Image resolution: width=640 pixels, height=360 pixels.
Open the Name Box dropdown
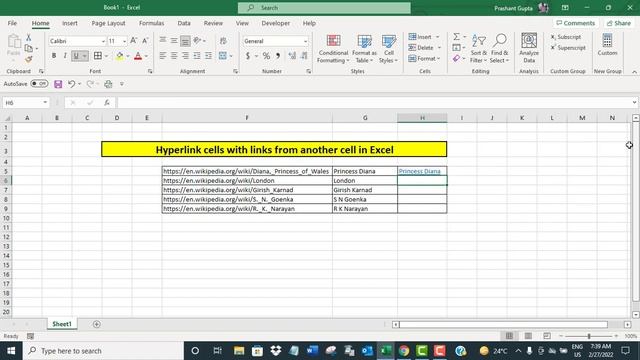[45, 102]
